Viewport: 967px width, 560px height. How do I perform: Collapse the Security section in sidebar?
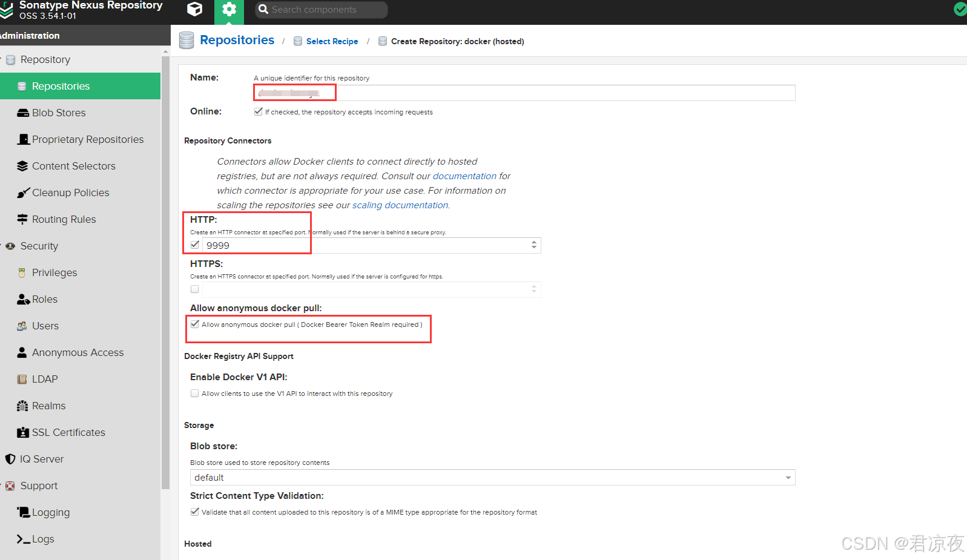click(2, 246)
